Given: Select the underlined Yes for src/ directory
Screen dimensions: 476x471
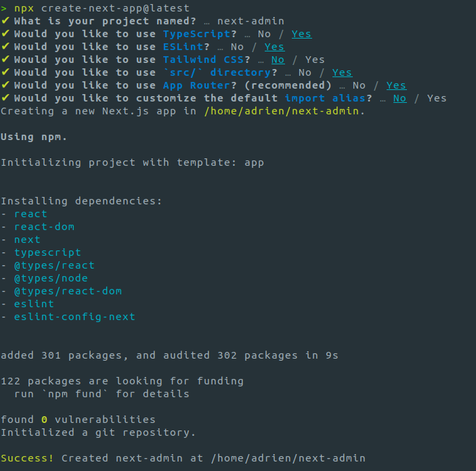Looking at the screenshot, I should click(x=342, y=72).
